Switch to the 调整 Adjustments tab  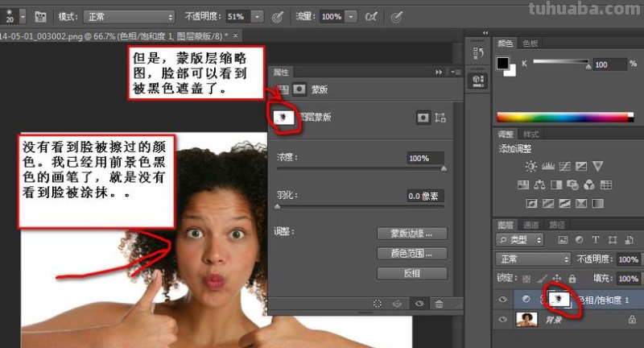pyautogui.click(x=506, y=135)
